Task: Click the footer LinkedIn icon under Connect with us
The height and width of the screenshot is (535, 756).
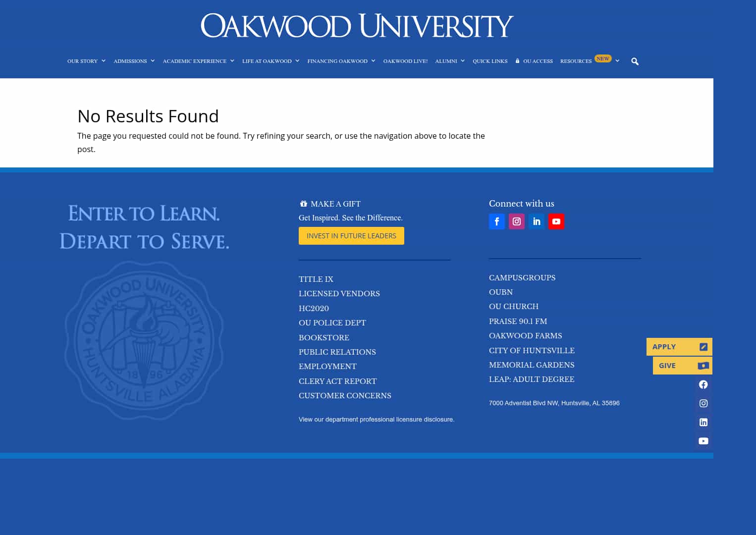Action: pos(537,221)
